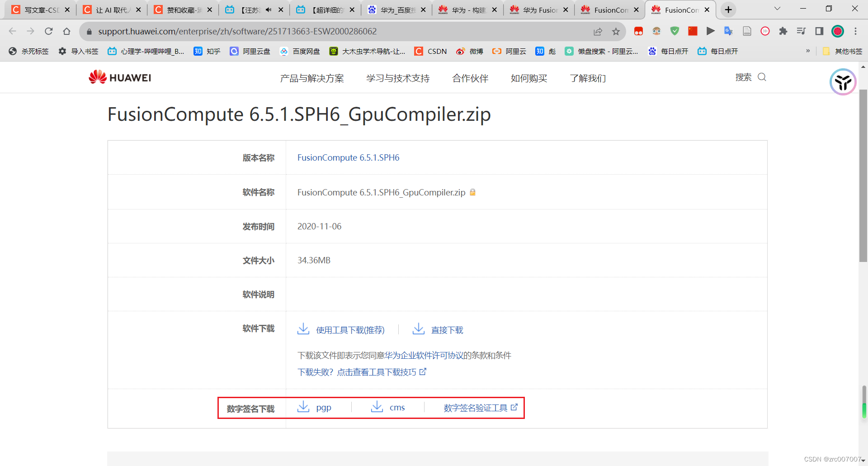
Task: Click the share page icon in address bar
Action: click(598, 31)
